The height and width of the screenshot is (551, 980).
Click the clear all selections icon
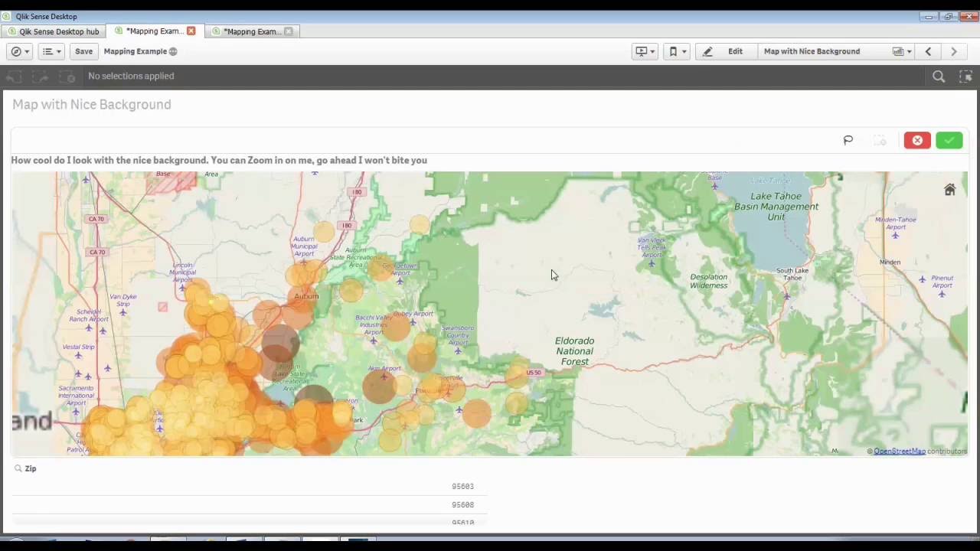coord(67,77)
